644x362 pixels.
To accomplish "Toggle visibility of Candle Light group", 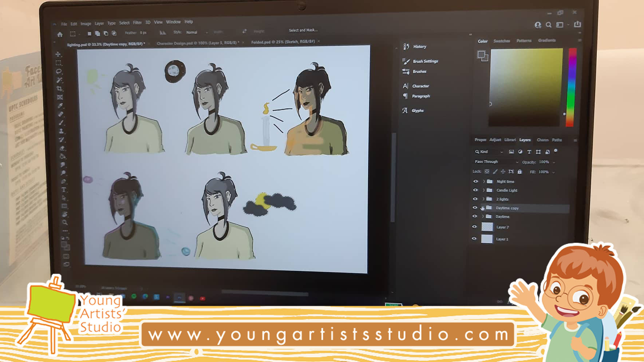I will tap(475, 190).
